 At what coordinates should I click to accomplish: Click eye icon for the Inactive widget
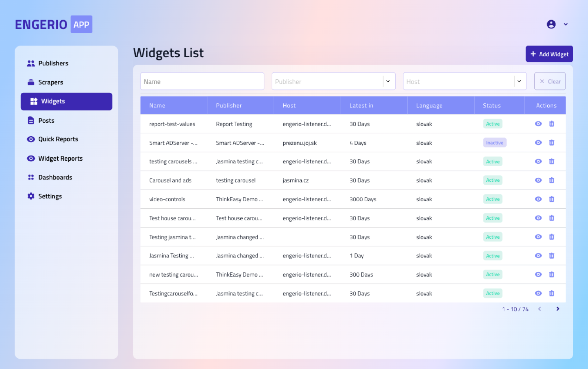(538, 143)
